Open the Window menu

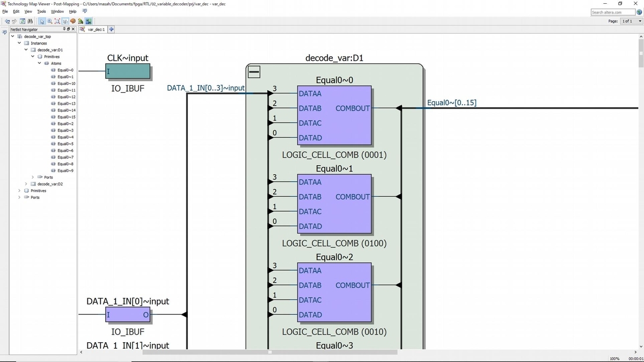[57, 11]
